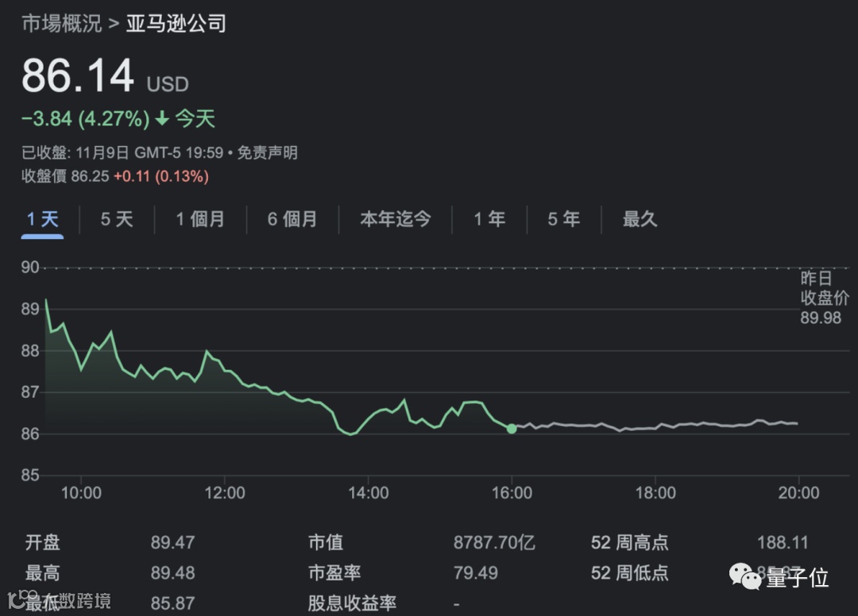The width and height of the screenshot is (858, 616).
Task: Select the 1 天 time range tab
Action: (42, 219)
